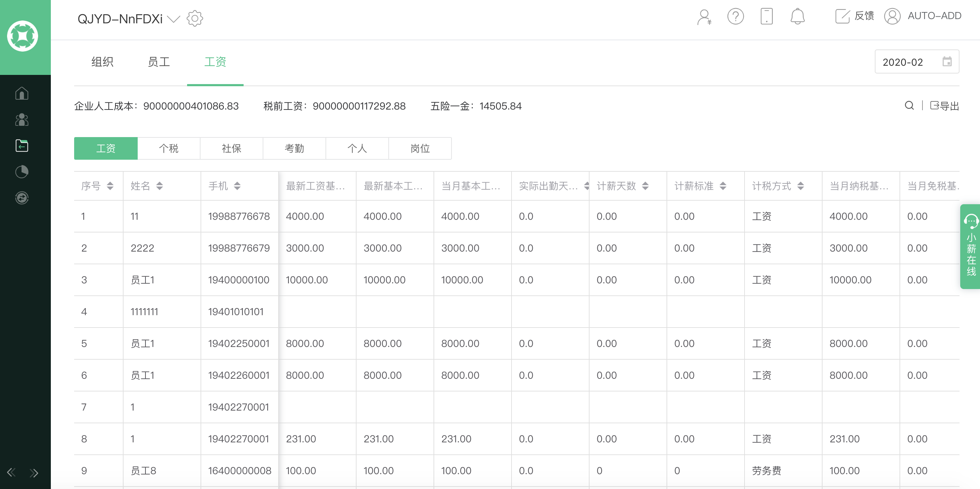
Task: Select the top 工资 tab
Action: coord(215,62)
